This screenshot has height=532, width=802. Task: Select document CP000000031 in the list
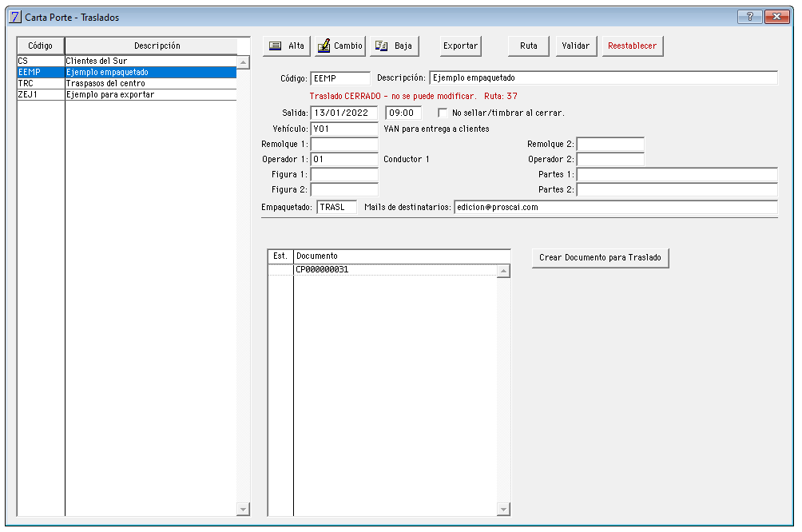(x=383, y=269)
